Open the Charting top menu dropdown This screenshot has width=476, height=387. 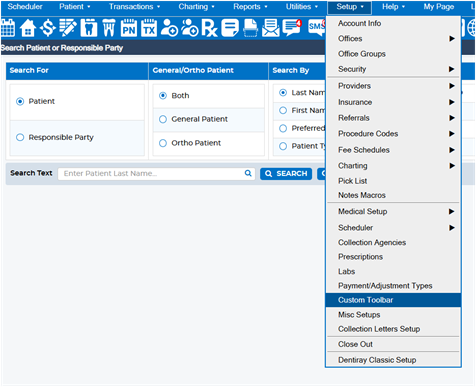click(196, 7)
